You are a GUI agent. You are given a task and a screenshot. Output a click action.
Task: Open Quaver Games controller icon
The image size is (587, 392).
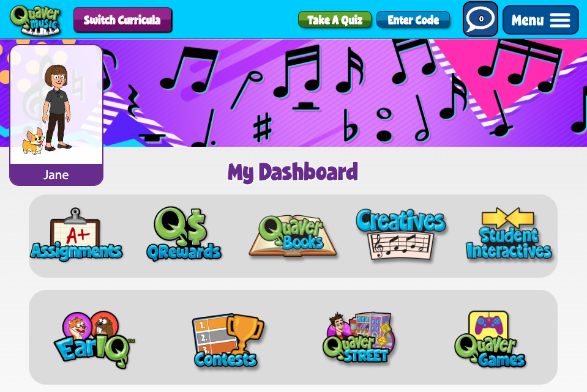490,339
